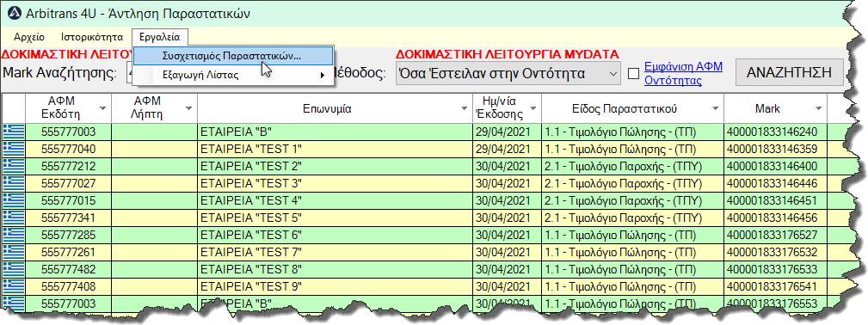868x325 pixels.
Task: Toggle the Εμφάνιση ΑΦΜ Οντότητας checkbox
Action: (634, 74)
